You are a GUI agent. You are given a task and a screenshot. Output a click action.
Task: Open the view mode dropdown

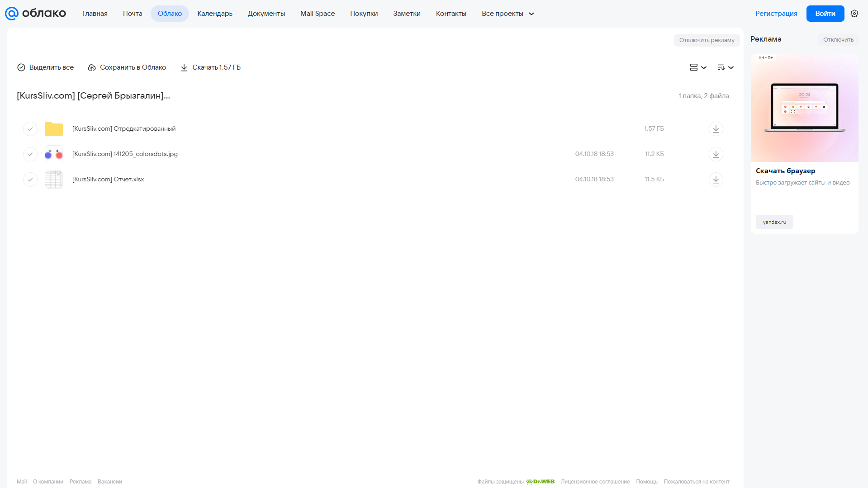(698, 67)
